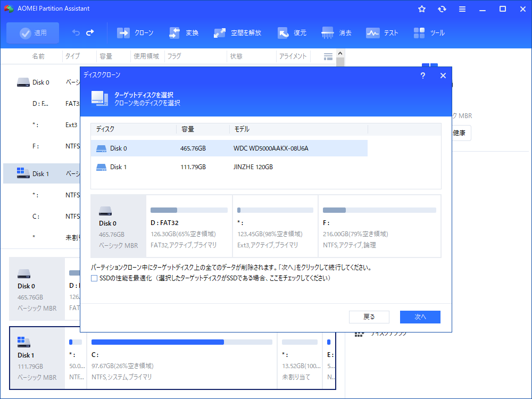Screen dimensions: 532x399
Task: Click the F: partition usage bar in dialog
Action: click(x=379, y=210)
